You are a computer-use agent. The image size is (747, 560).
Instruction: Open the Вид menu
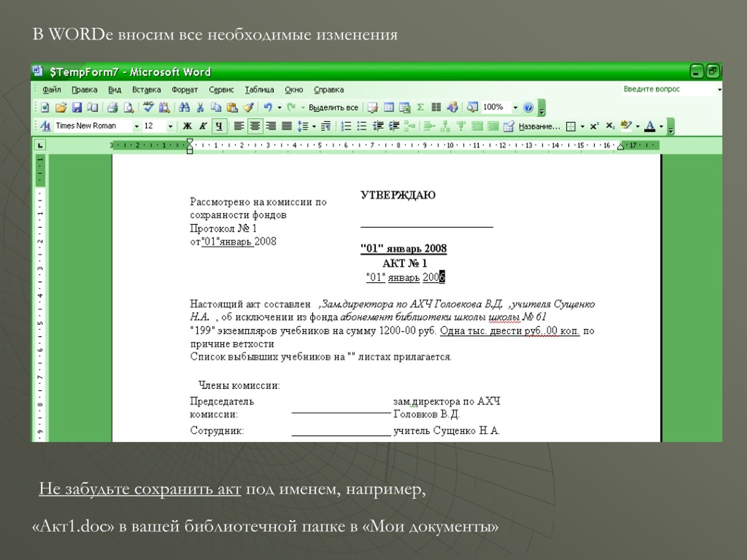(114, 90)
